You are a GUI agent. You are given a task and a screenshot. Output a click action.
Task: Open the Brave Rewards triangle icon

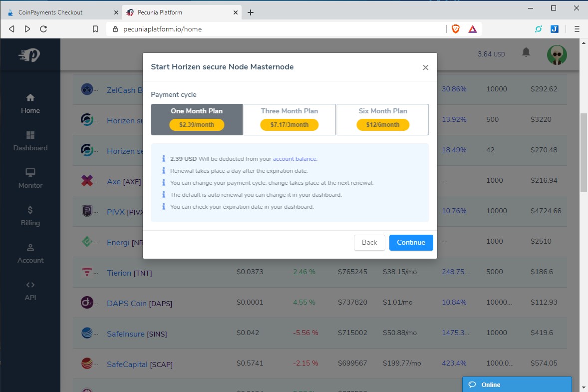pyautogui.click(x=473, y=29)
